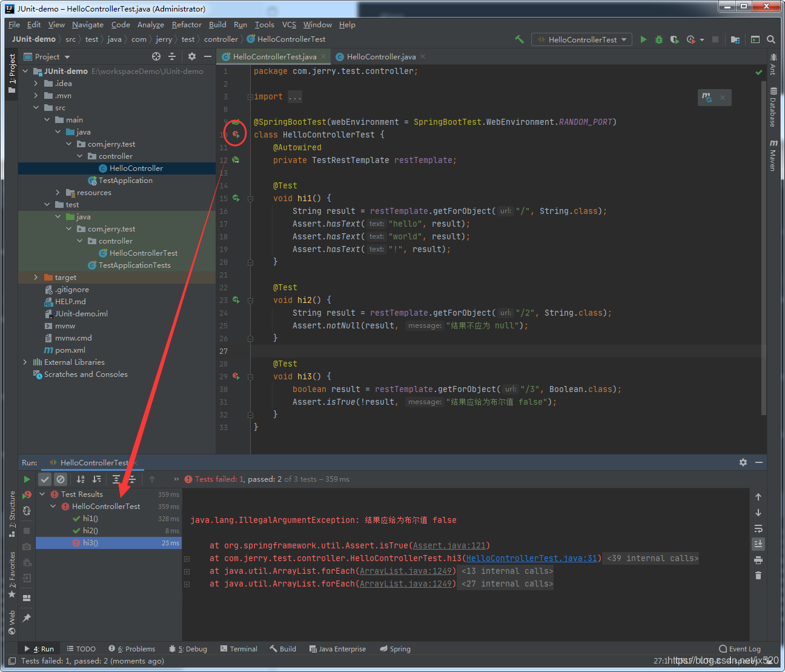Image resolution: width=785 pixels, height=672 pixels.
Task: Expand the target folder
Action: [x=36, y=278]
